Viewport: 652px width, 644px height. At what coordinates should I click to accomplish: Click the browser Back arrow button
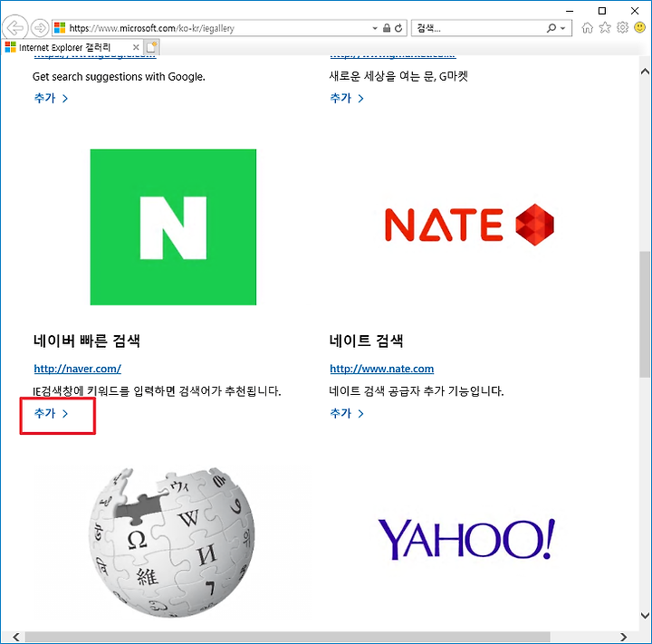(x=15, y=28)
